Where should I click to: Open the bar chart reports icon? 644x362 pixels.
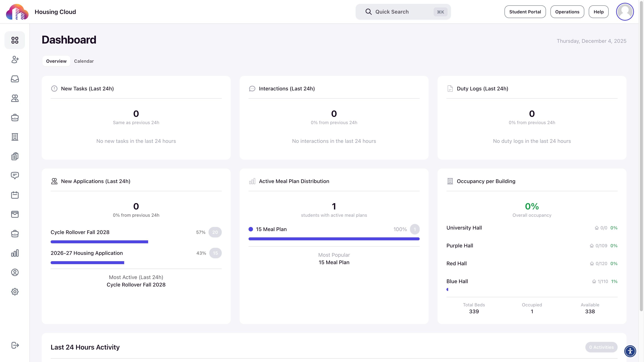coord(15,253)
